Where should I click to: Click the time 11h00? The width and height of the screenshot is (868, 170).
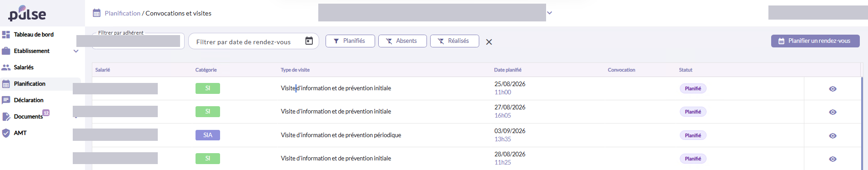[503, 92]
